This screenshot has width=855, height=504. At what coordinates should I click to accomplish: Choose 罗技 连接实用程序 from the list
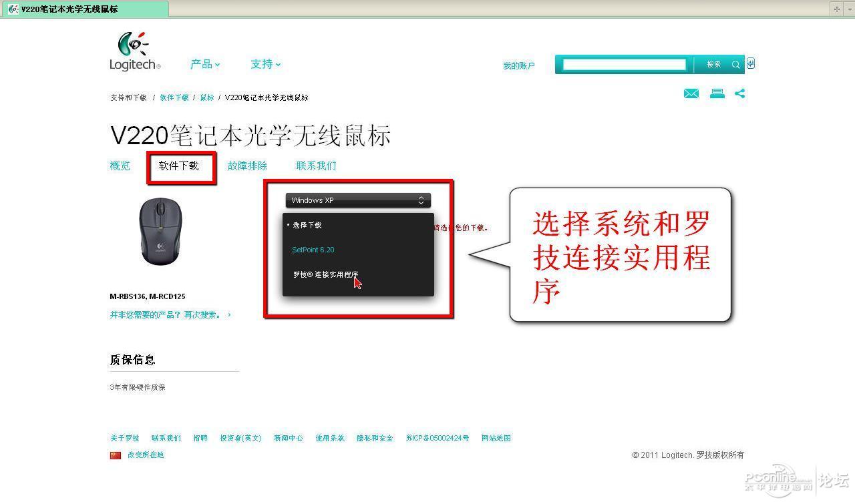coord(325,274)
